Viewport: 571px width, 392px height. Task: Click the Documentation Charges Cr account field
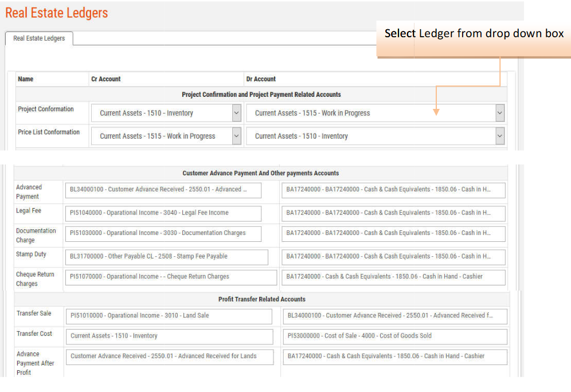click(x=163, y=233)
